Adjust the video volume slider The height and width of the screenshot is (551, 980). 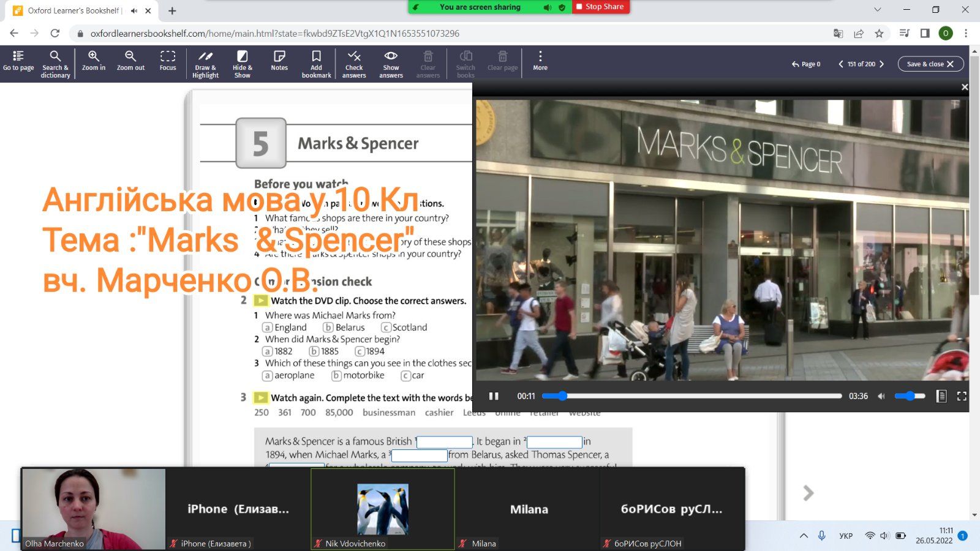910,396
